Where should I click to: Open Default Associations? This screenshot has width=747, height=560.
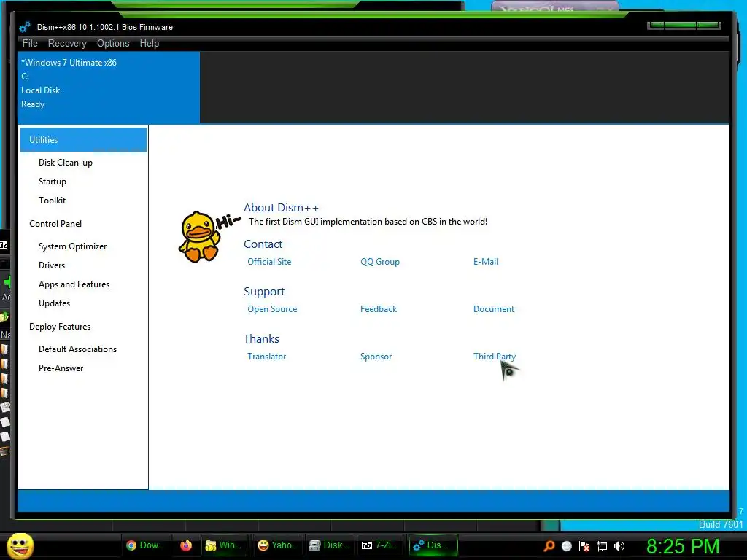click(x=77, y=349)
